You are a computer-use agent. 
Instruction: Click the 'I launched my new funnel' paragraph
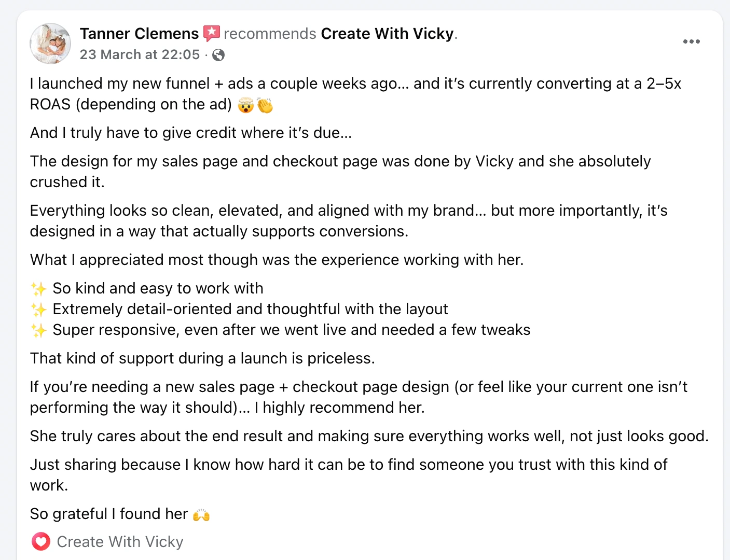coord(355,94)
